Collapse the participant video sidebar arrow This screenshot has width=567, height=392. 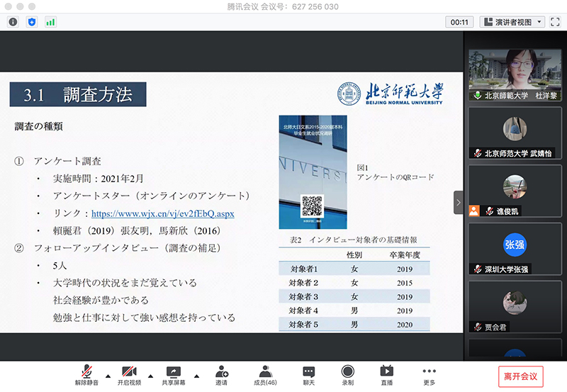click(458, 202)
